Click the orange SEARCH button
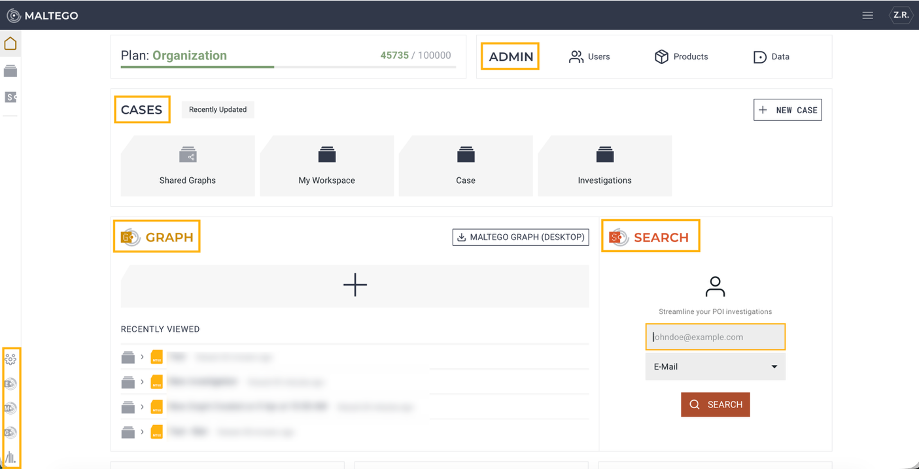920x470 pixels. pyautogui.click(x=715, y=405)
